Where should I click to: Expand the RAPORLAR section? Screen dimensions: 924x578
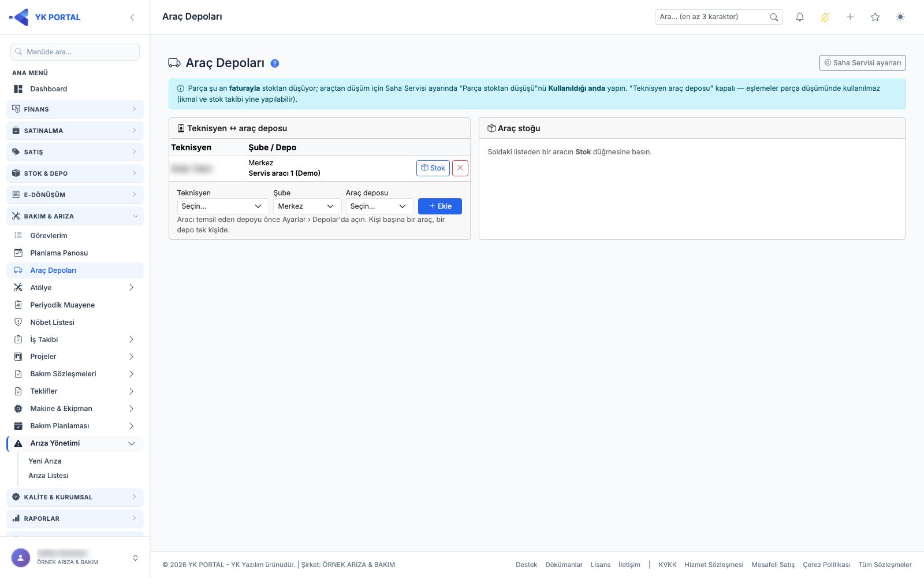pos(75,518)
